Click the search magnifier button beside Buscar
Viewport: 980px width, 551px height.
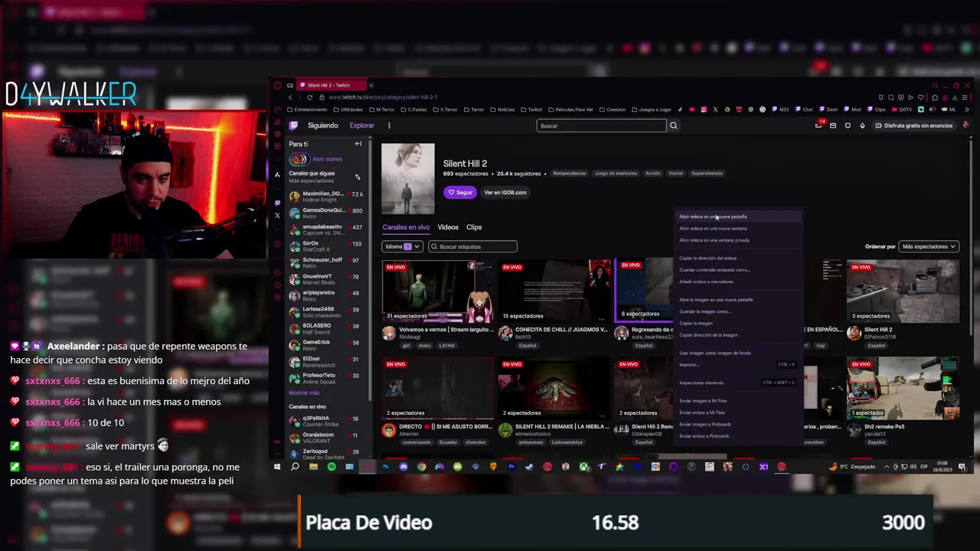674,126
